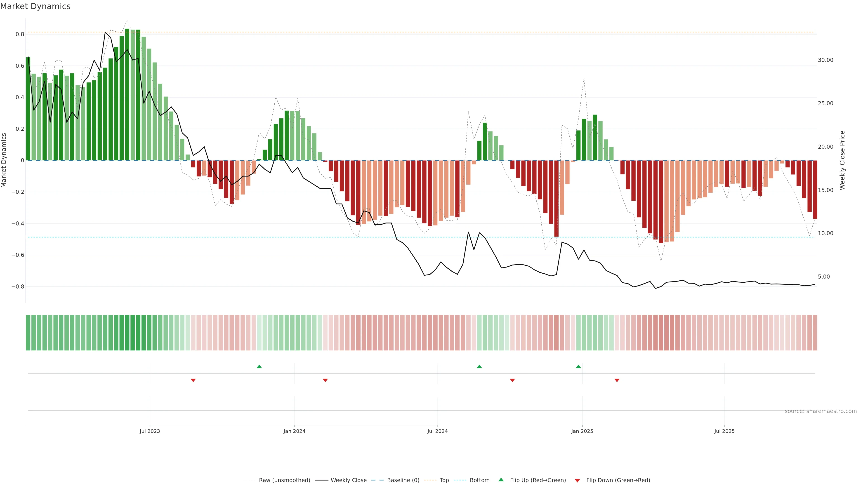Click the first green flip-up triangle marker
The width and height of the screenshot is (868, 488).
point(259,366)
